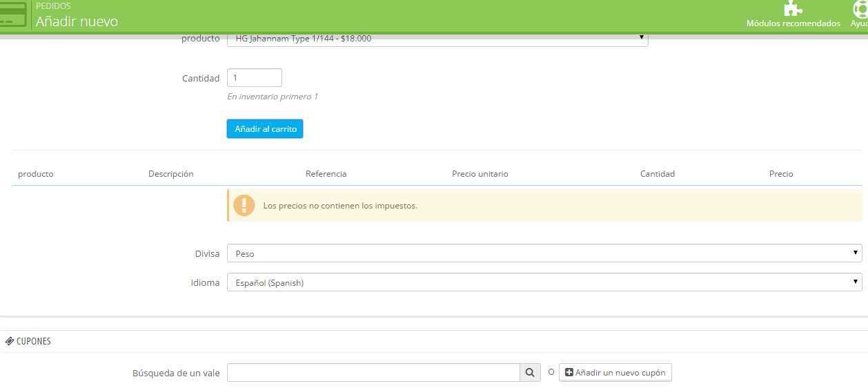Click the Precio unitario column header
Viewport: 868px width, 388px height.
(x=480, y=174)
